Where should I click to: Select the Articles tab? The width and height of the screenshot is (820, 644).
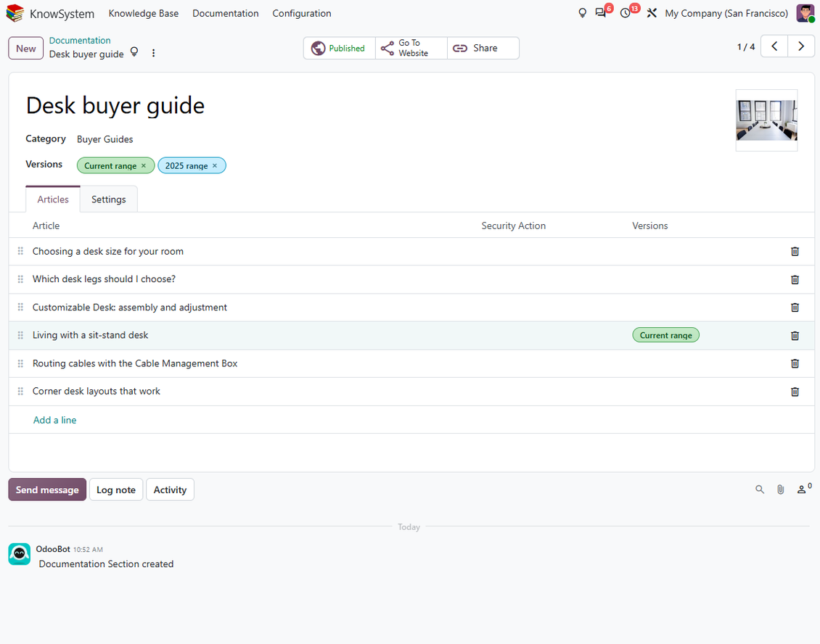[x=53, y=199]
